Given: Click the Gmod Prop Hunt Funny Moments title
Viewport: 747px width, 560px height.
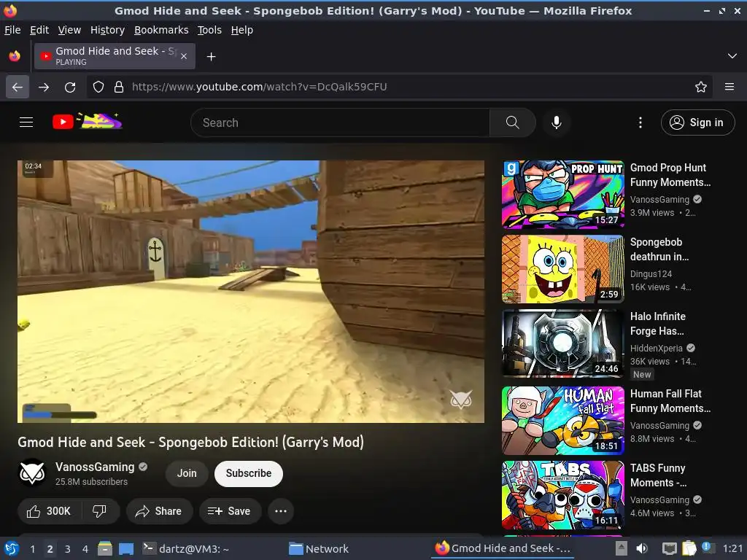Looking at the screenshot, I should point(670,175).
